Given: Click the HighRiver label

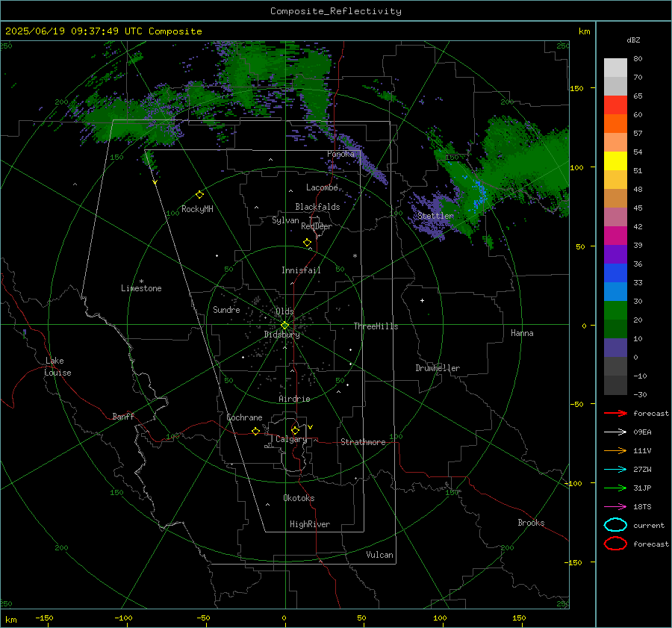Looking at the screenshot, I should tap(310, 524).
